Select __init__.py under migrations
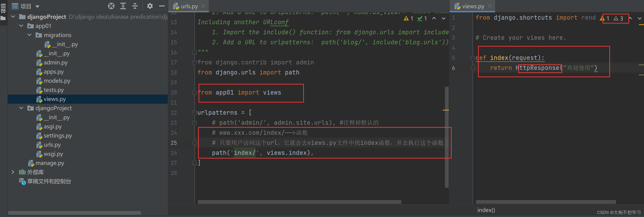The image size is (644, 217). [61, 44]
